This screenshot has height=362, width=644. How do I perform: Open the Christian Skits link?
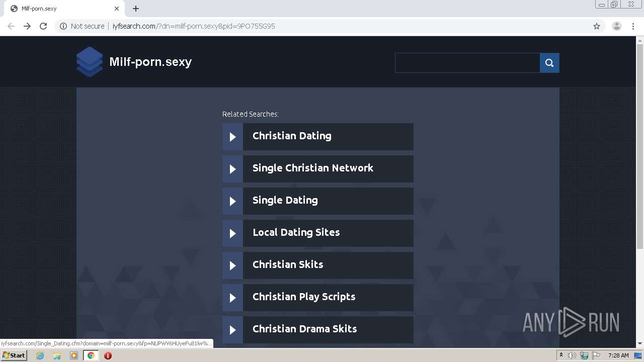tap(288, 264)
